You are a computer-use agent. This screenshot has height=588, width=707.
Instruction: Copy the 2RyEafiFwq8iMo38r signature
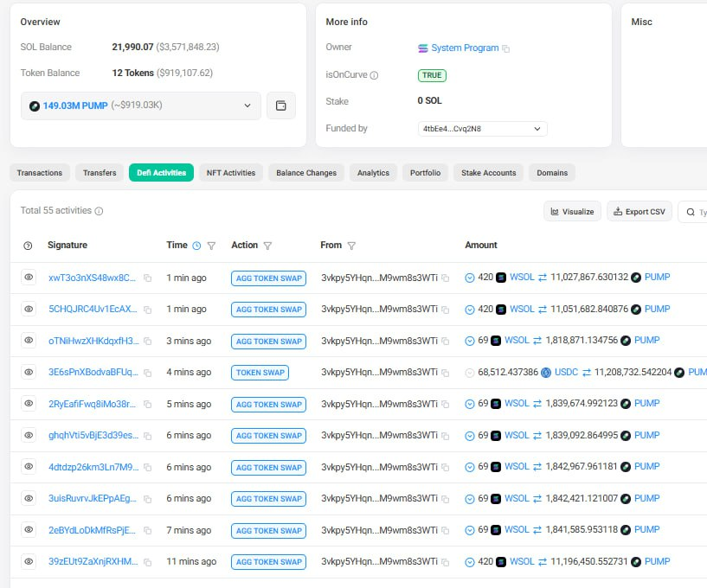point(147,404)
